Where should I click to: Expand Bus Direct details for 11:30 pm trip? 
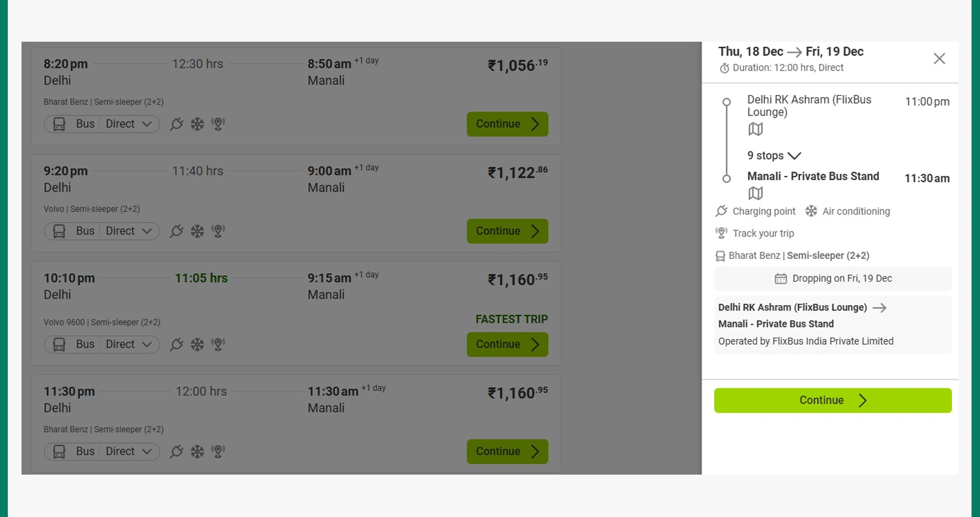click(x=102, y=451)
